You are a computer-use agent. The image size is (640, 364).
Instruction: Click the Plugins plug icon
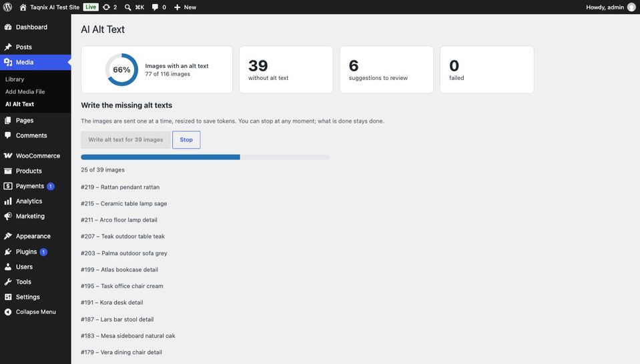pyautogui.click(x=8, y=251)
